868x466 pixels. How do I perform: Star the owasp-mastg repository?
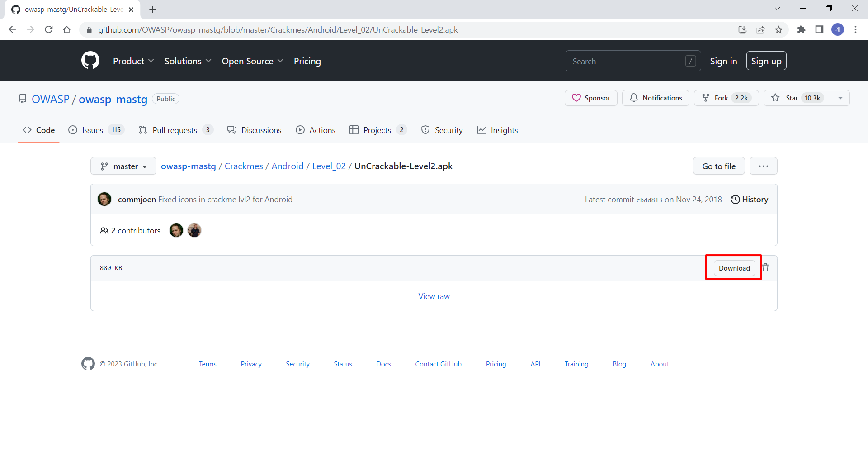tap(797, 98)
